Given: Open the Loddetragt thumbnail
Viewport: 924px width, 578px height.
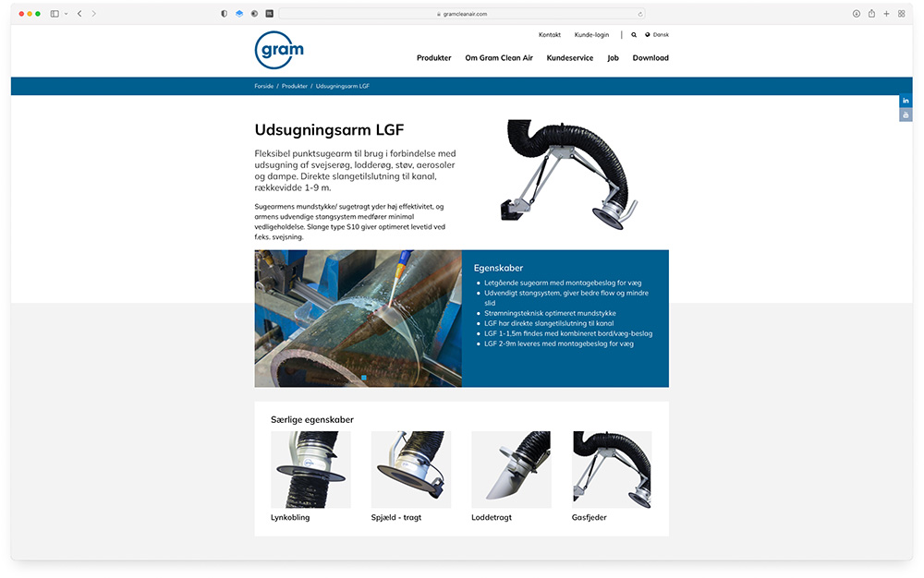Looking at the screenshot, I should point(512,469).
